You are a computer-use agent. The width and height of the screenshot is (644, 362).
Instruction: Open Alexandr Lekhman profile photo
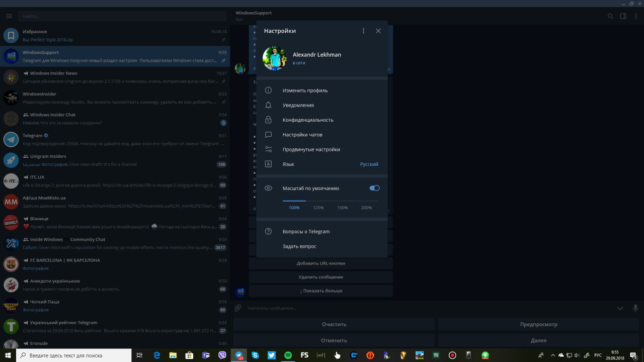tap(275, 58)
